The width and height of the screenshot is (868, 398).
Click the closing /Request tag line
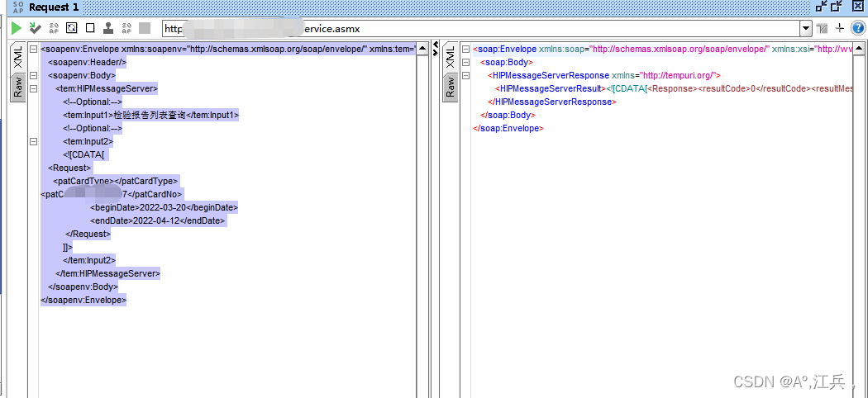point(88,234)
